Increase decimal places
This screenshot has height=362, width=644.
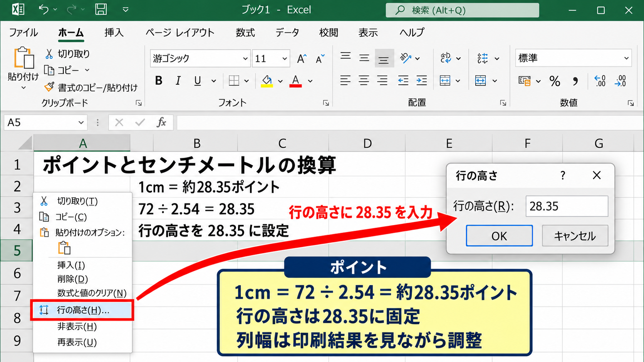600,81
